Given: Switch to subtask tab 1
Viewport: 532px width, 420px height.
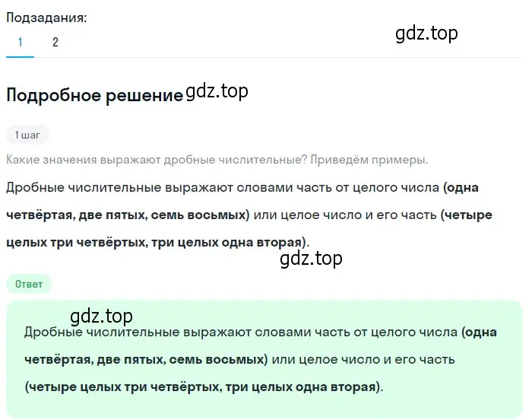Looking at the screenshot, I should click(x=20, y=43).
